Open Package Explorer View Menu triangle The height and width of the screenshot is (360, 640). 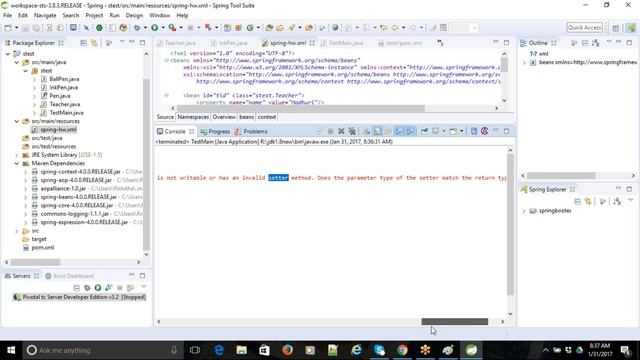pos(122,42)
